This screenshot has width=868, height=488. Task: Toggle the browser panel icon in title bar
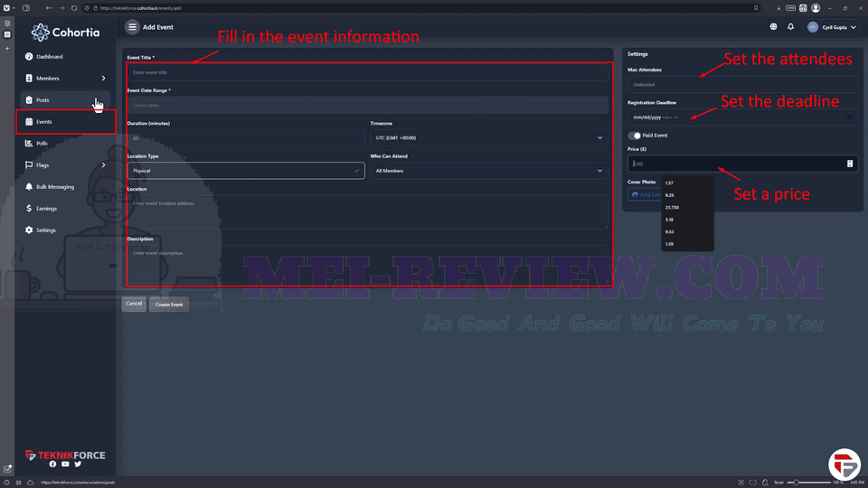tap(26, 8)
